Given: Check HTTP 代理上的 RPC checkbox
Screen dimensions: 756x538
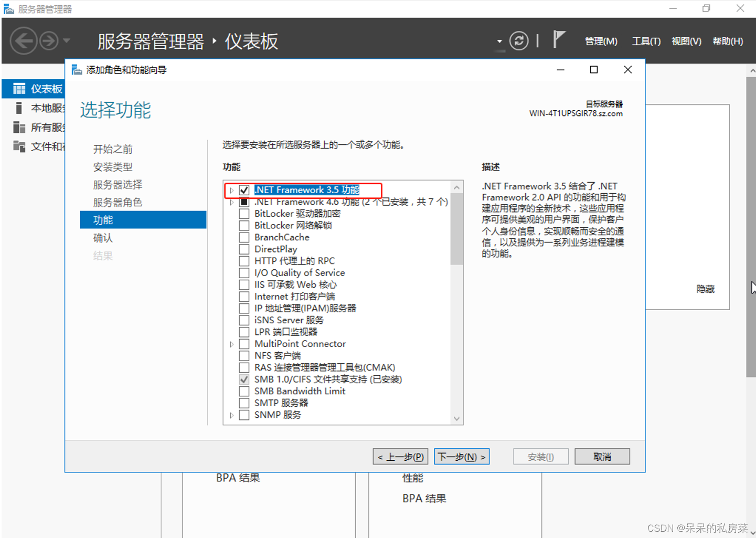Looking at the screenshot, I should click(244, 261).
